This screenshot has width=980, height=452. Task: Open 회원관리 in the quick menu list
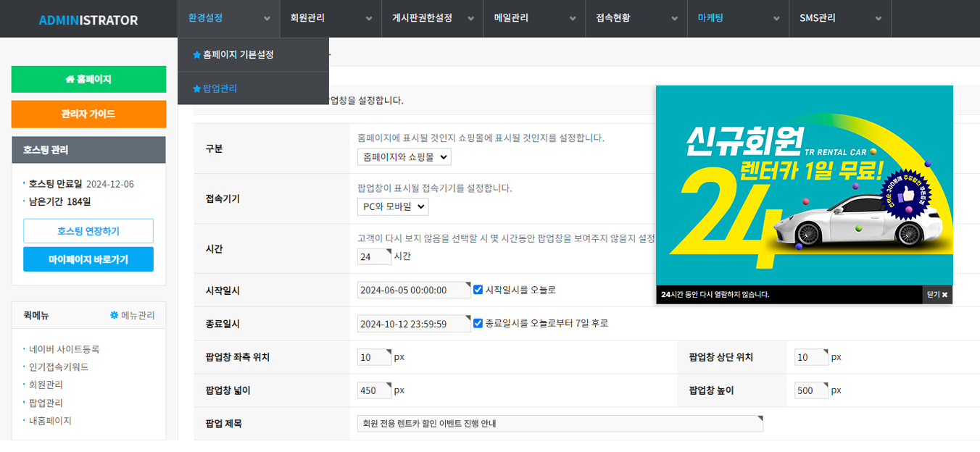(46, 385)
